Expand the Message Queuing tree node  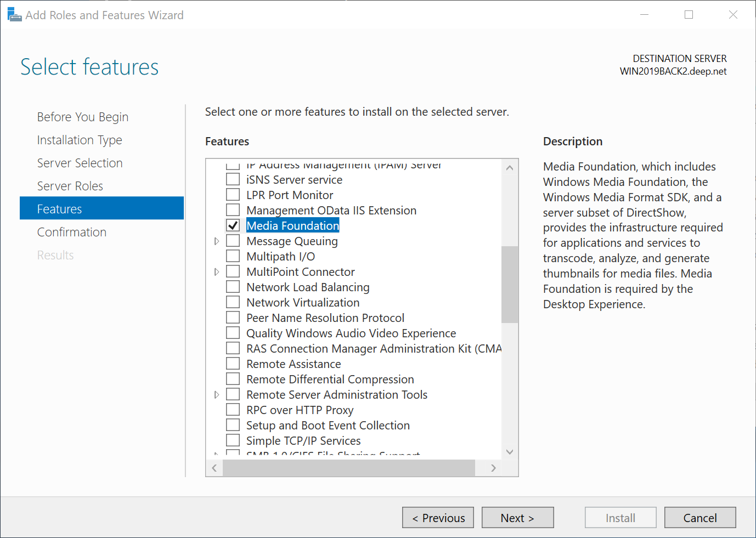pos(217,241)
